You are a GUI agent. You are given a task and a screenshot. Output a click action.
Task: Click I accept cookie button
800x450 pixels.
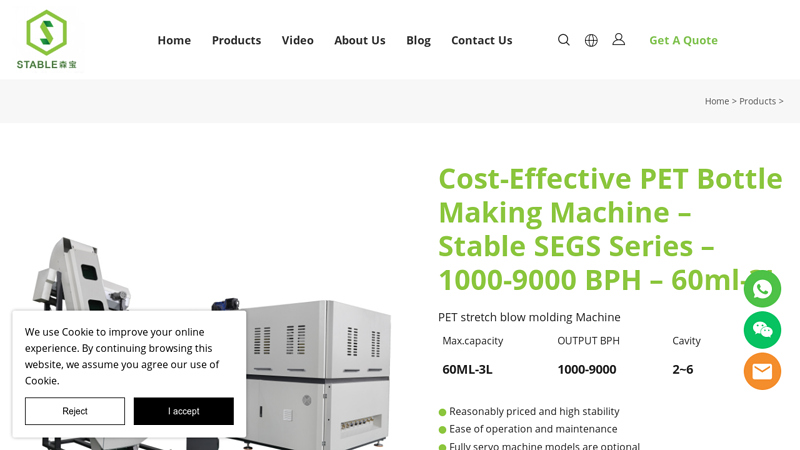point(184,411)
